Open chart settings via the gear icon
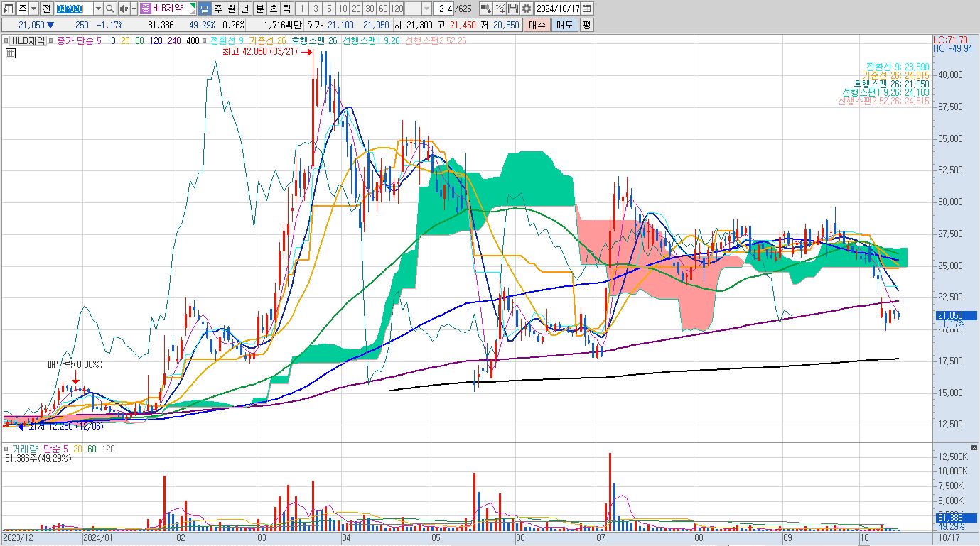This screenshot has width=980, height=546. click(x=526, y=9)
